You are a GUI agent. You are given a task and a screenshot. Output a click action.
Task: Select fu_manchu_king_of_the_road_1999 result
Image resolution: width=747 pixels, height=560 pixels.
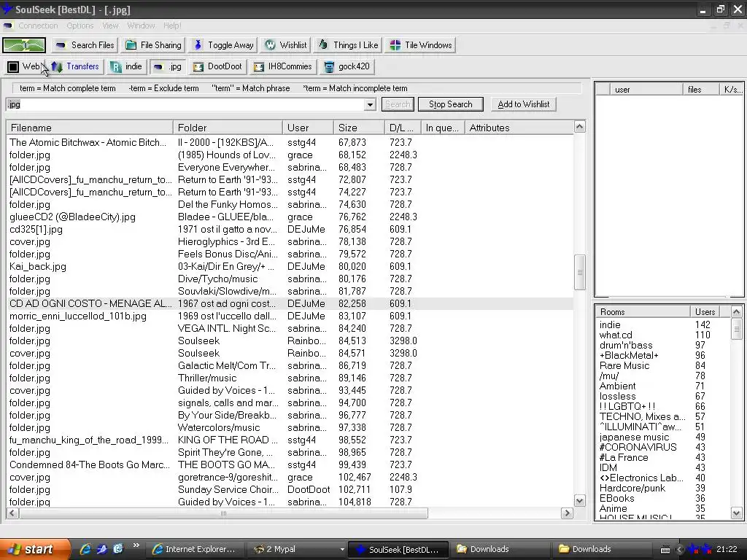click(x=290, y=440)
